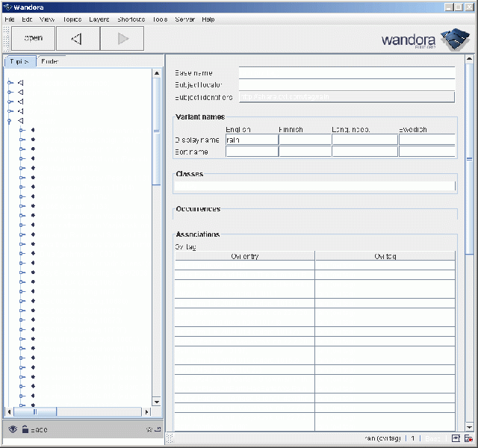Click the panel icon in the status bar
This screenshot has height=448, width=478.
click(x=456, y=438)
